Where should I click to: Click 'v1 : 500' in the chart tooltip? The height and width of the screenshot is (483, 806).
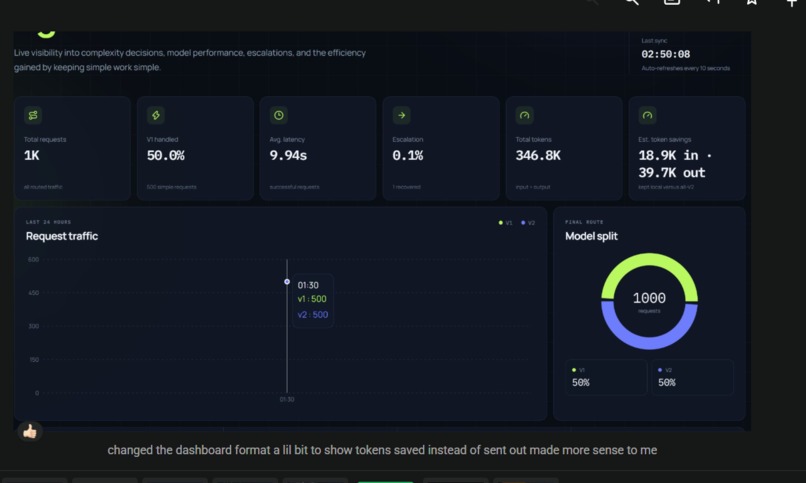[x=312, y=299]
